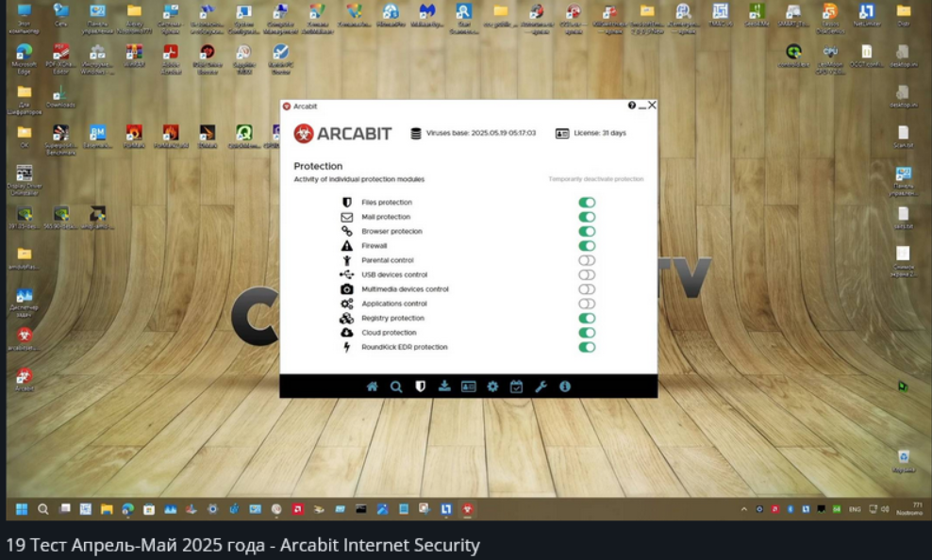Image resolution: width=932 pixels, height=560 pixels.
Task: Click the USB devices control icon
Action: pos(346,274)
